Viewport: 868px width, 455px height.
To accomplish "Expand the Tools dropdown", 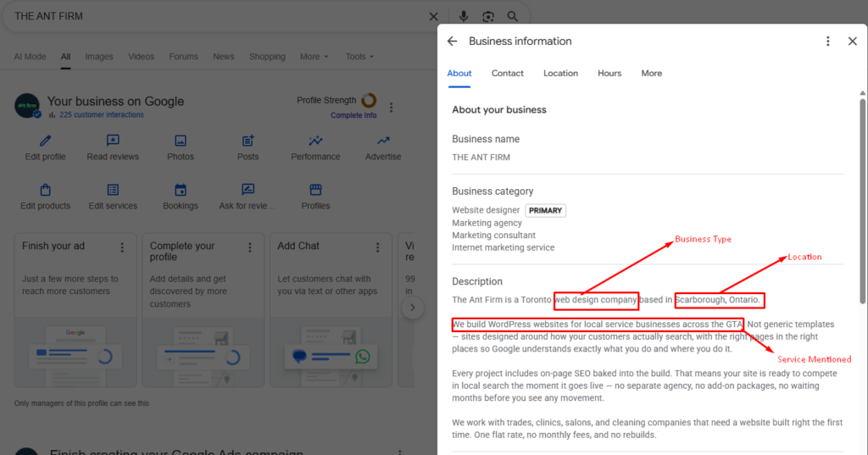I will (x=359, y=57).
